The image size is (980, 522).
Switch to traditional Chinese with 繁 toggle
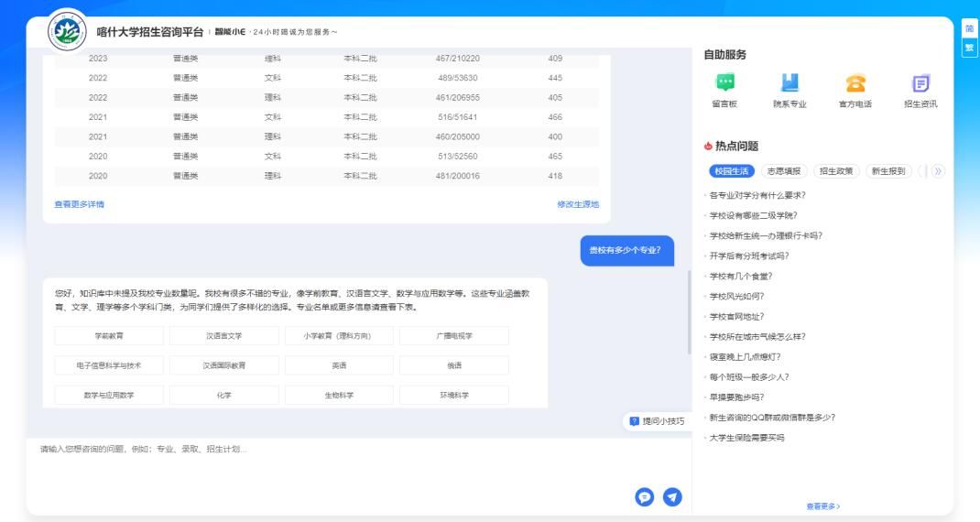[x=969, y=48]
